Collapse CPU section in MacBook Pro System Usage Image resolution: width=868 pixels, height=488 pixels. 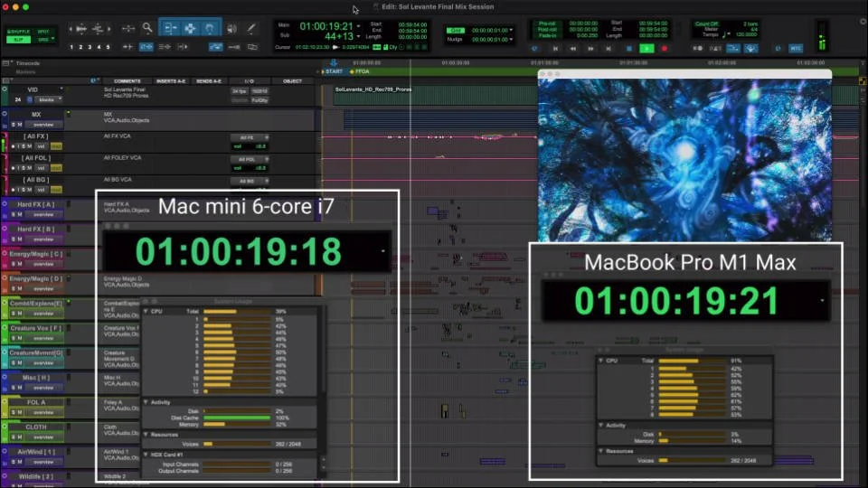pos(601,361)
